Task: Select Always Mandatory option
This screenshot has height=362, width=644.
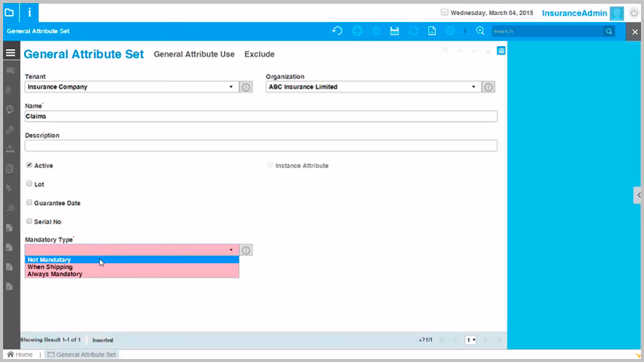Action: tap(132, 274)
